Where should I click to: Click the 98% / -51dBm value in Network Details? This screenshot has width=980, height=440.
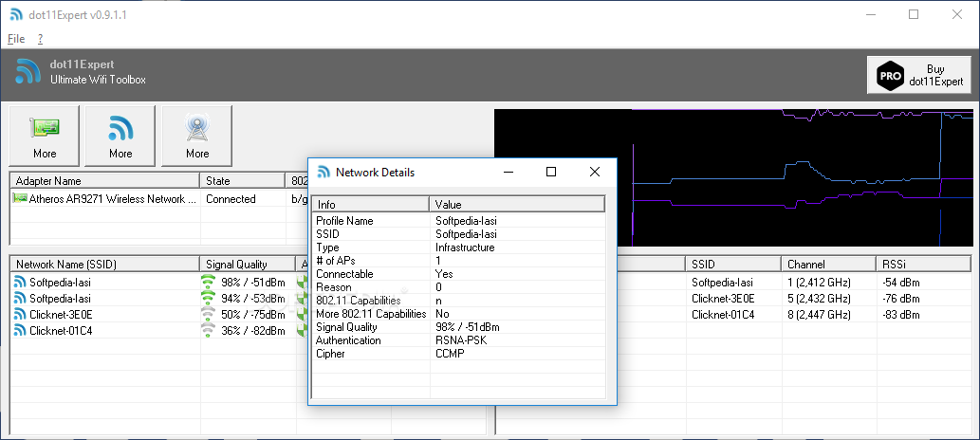tap(467, 327)
